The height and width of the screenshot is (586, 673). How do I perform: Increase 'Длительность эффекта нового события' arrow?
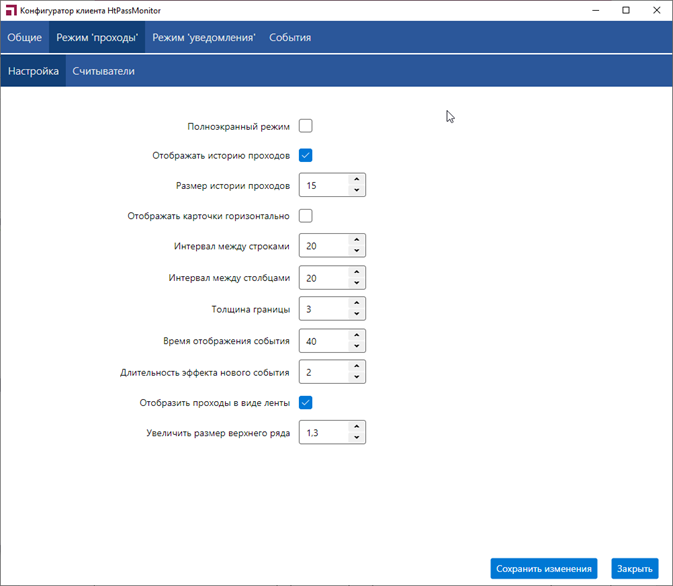(356, 366)
